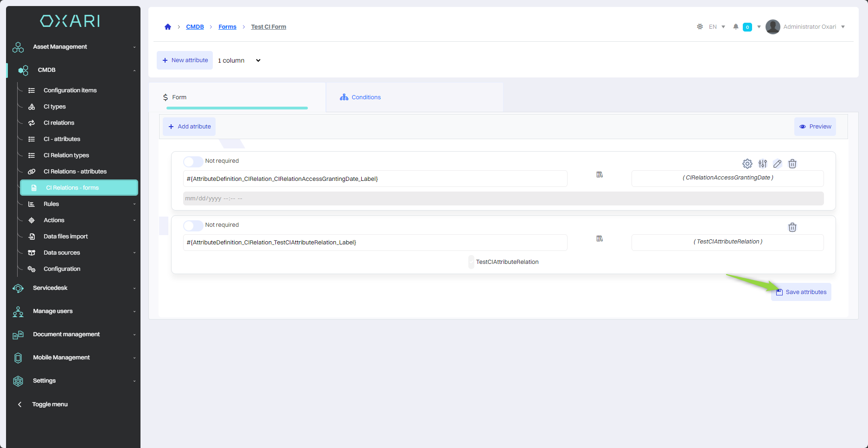Viewport: 868px width, 448px height.
Task: Click the Preview button
Action: pos(815,127)
